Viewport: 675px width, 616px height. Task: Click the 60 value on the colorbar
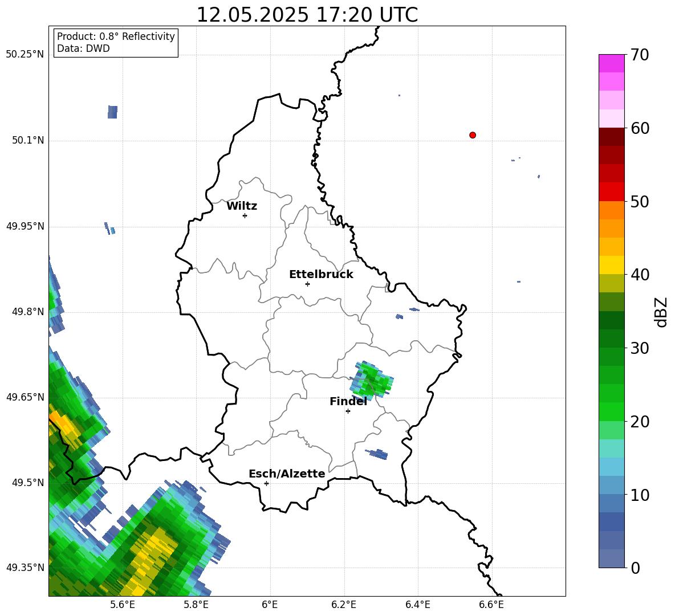tap(640, 128)
